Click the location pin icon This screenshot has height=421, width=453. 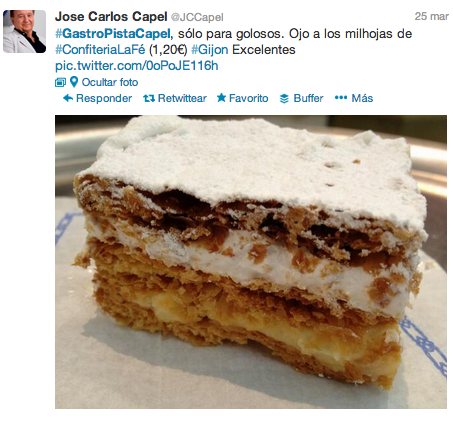pyautogui.click(x=74, y=82)
